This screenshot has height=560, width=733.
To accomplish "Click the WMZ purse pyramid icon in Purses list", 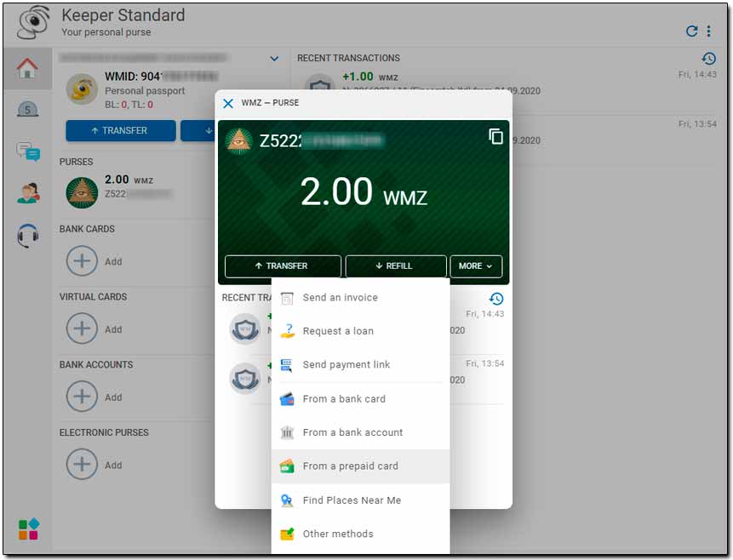I will pyautogui.click(x=82, y=192).
